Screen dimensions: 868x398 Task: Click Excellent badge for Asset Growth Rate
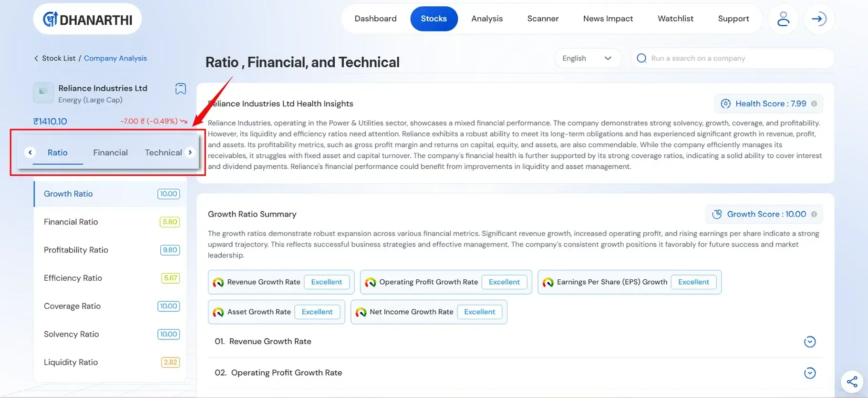tap(317, 312)
